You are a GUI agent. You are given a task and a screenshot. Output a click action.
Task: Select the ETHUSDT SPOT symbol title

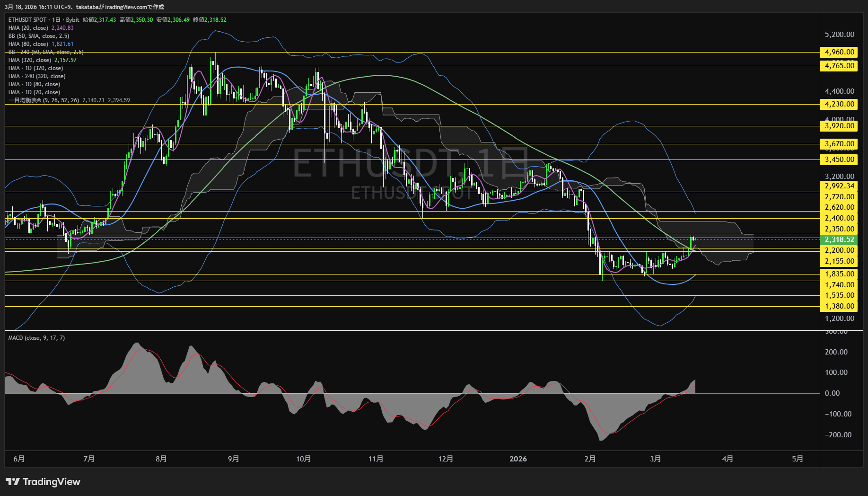27,20
